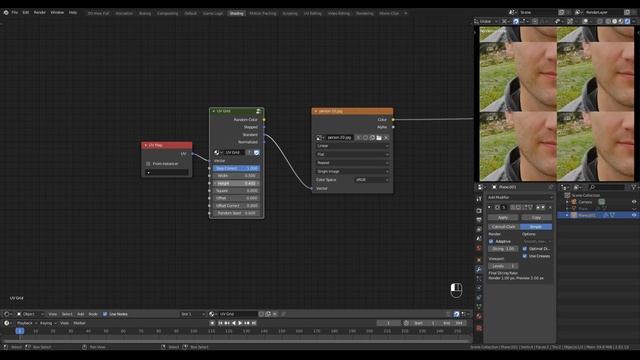This screenshot has width=640, height=360.
Task: Click the Offset Correct value field
Action: (x=236, y=206)
